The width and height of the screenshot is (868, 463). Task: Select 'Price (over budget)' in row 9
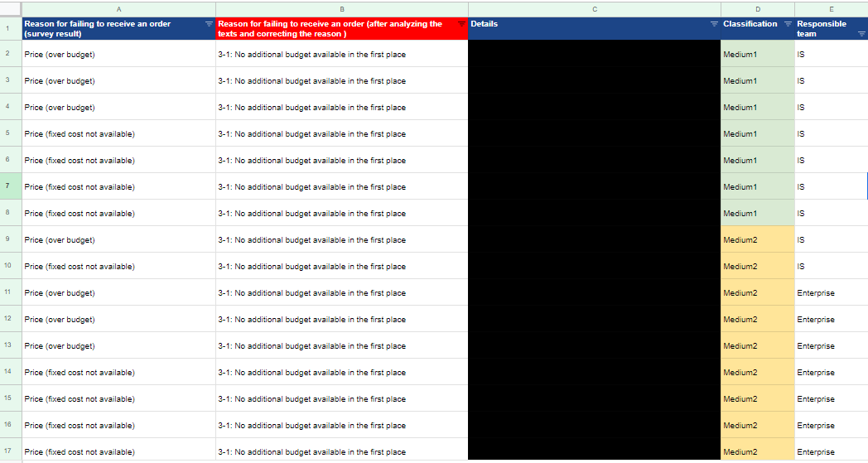point(119,240)
